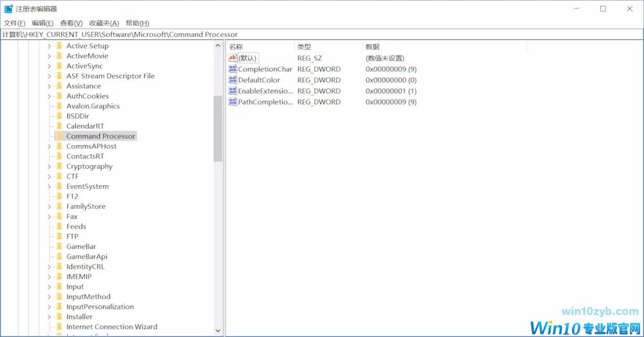Image resolution: width=644 pixels, height=337 pixels.
Task: Click the Assistance folder icon
Action: 59,86
